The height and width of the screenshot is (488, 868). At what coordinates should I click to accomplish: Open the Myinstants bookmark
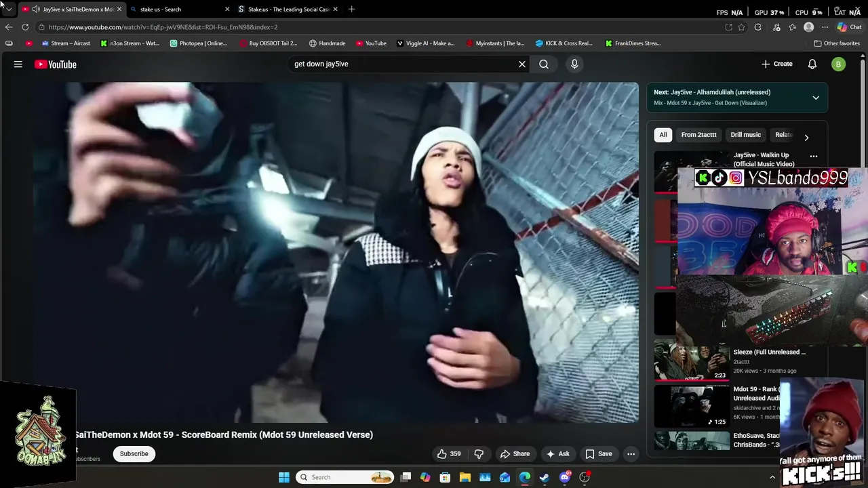[x=496, y=43]
